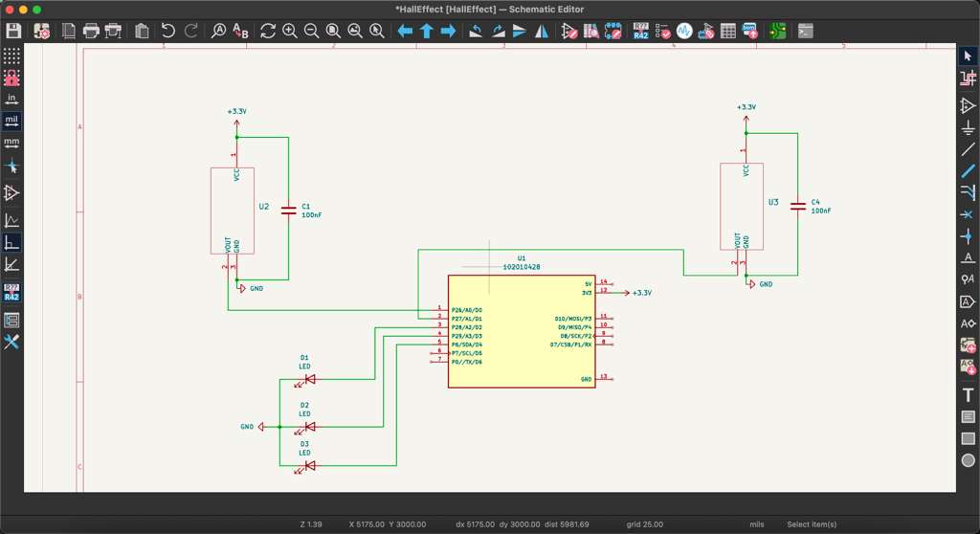Switch to PCB editor
This screenshot has width=980, height=534.
(777, 32)
